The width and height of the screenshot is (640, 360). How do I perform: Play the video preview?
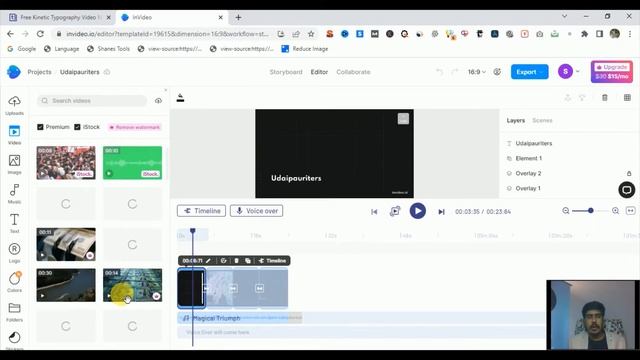coord(417,211)
